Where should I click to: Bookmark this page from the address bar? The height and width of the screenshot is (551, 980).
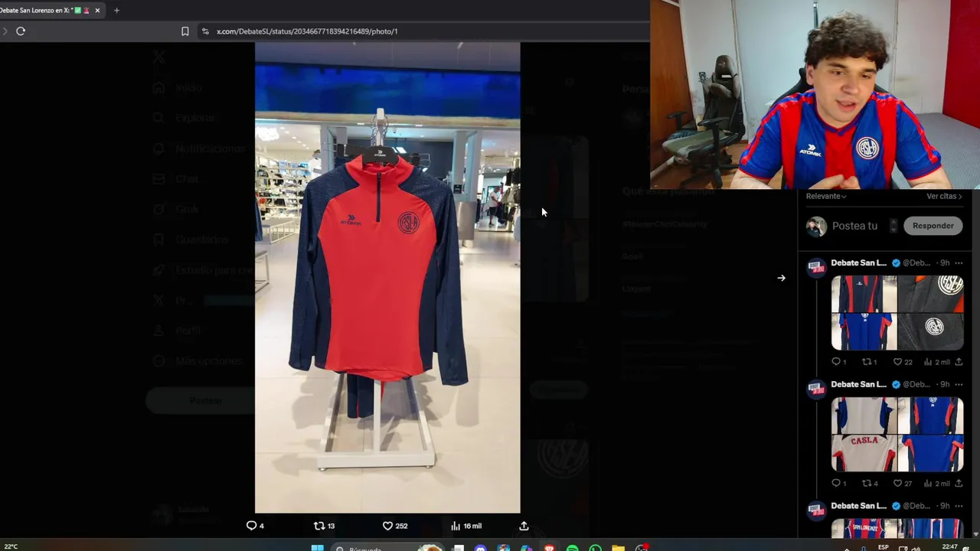click(x=185, y=31)
